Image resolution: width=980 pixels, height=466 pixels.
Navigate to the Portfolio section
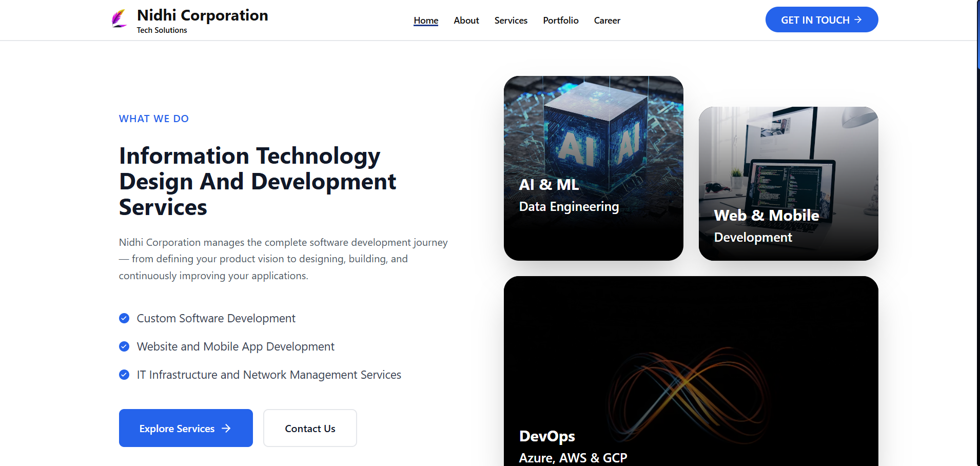coord(560,21)
